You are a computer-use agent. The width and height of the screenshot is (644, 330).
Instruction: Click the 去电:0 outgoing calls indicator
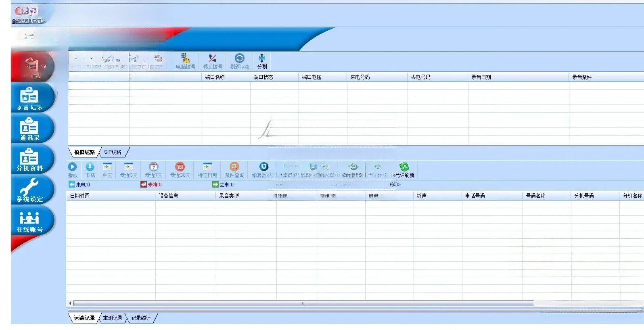point(223,185)
